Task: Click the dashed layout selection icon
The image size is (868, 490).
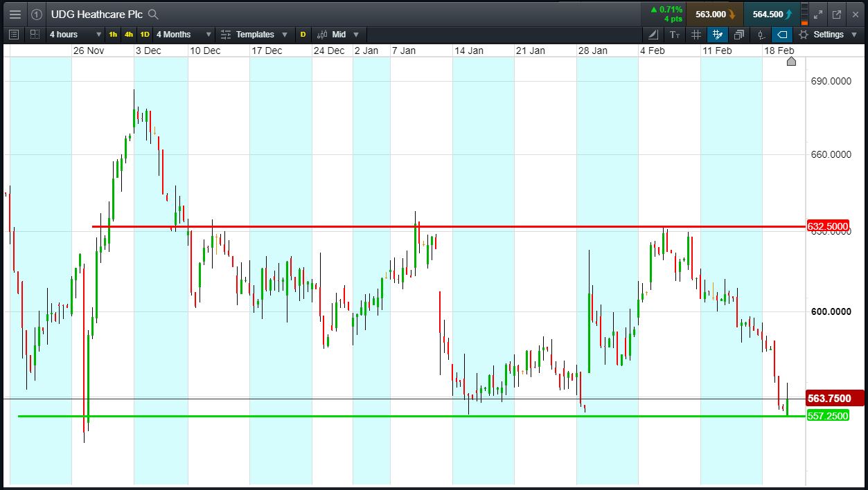Action: click(35, 34)
